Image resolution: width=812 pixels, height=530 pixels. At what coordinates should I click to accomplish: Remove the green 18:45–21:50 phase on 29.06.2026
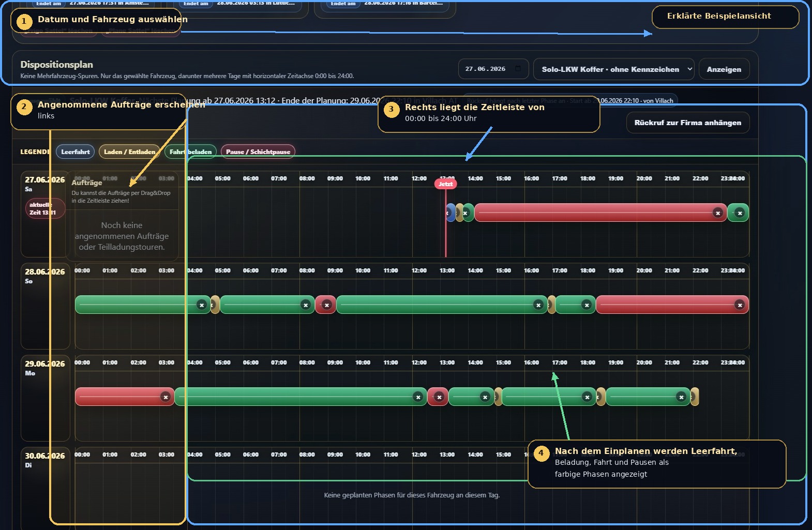(682, 397)
